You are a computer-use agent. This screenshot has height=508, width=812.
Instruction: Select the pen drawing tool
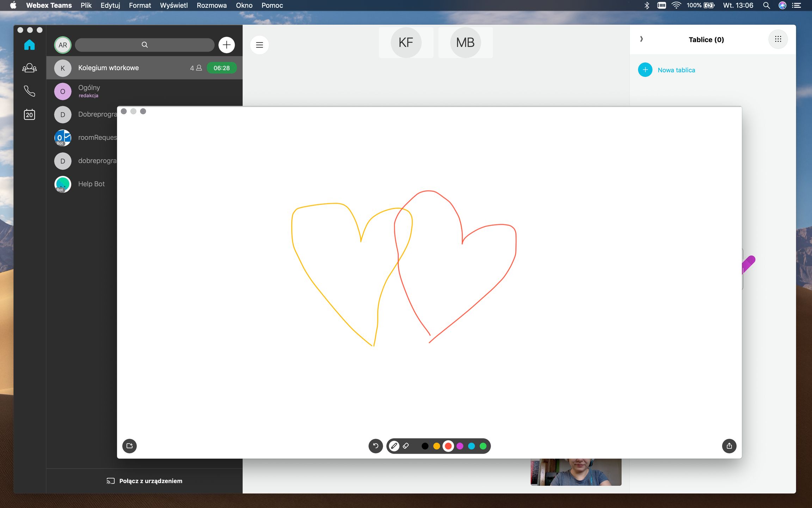coord(394,446)
